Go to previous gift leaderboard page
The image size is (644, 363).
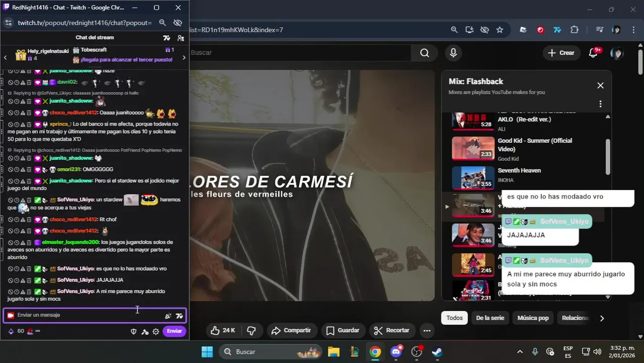[x=5, y=57]
